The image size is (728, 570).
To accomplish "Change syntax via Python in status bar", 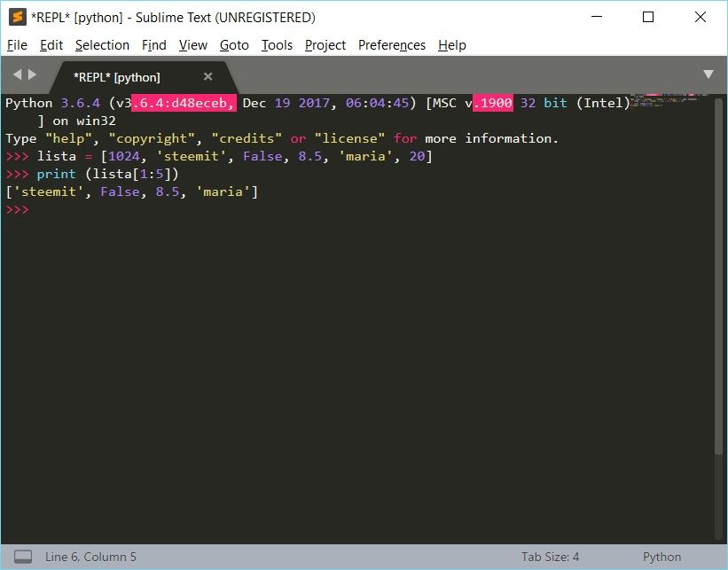I will pyautogui.click(x=661, y=557).
